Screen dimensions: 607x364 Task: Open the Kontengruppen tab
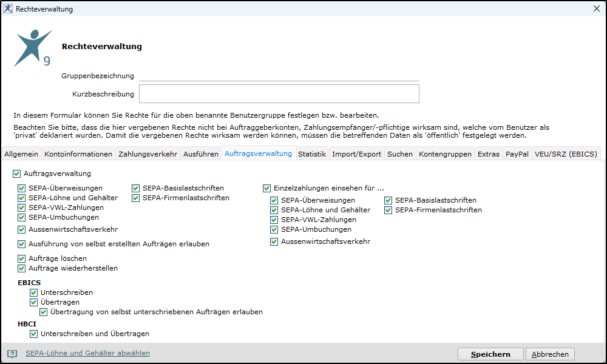point(445,154)
